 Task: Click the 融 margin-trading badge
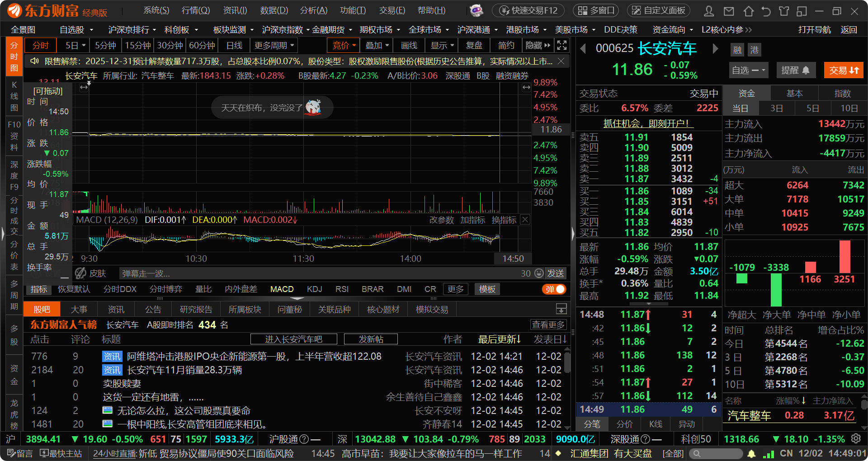(x=737, y=50)
